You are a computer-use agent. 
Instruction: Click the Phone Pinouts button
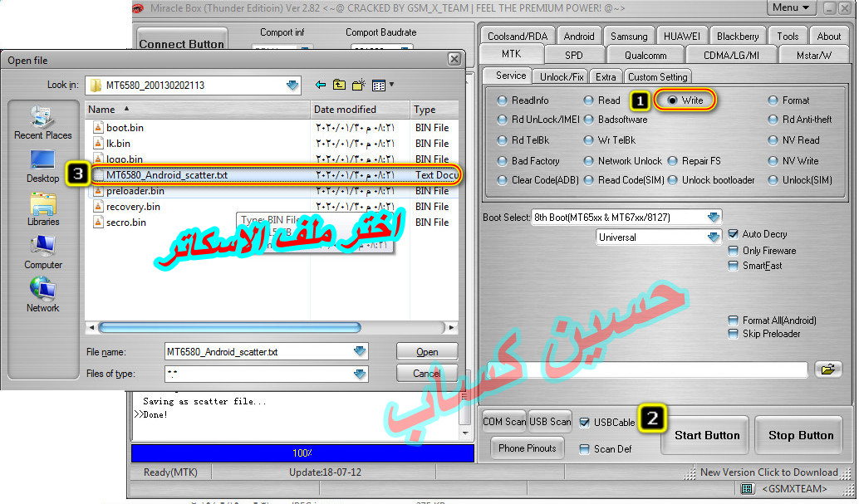coord(527,448)
